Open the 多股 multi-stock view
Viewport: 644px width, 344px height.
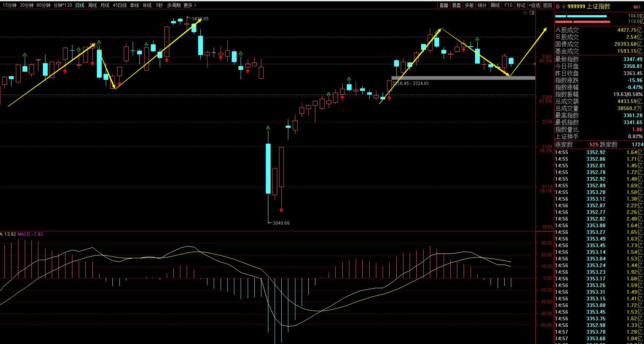(470, 5)
